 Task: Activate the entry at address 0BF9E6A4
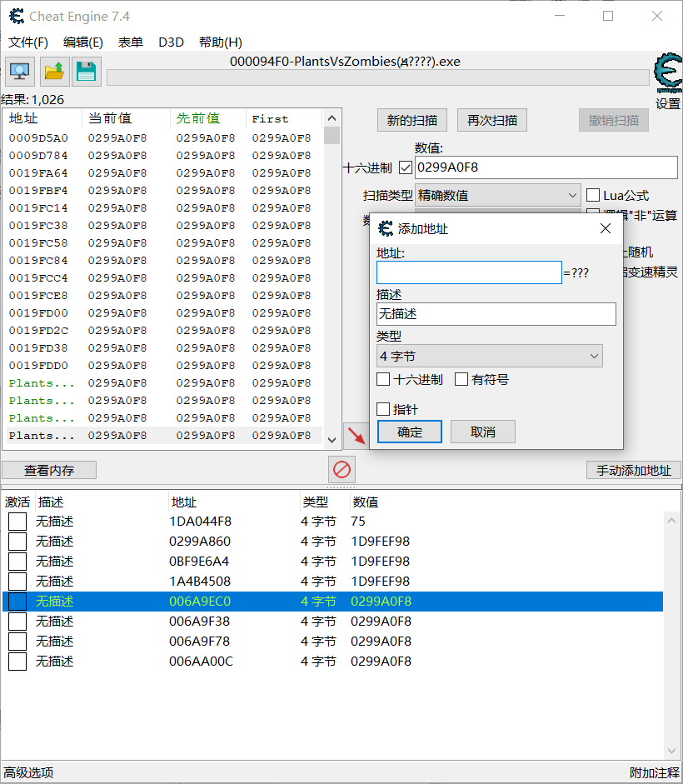pos(17,562)
